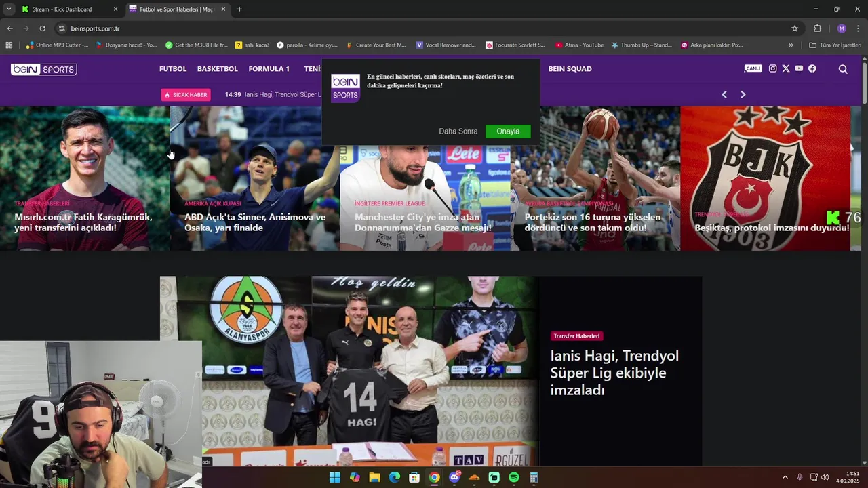Expand the tab search dropdown arrow
The height and width of the screenshot is (488, 868).
[x=9, y=9]
